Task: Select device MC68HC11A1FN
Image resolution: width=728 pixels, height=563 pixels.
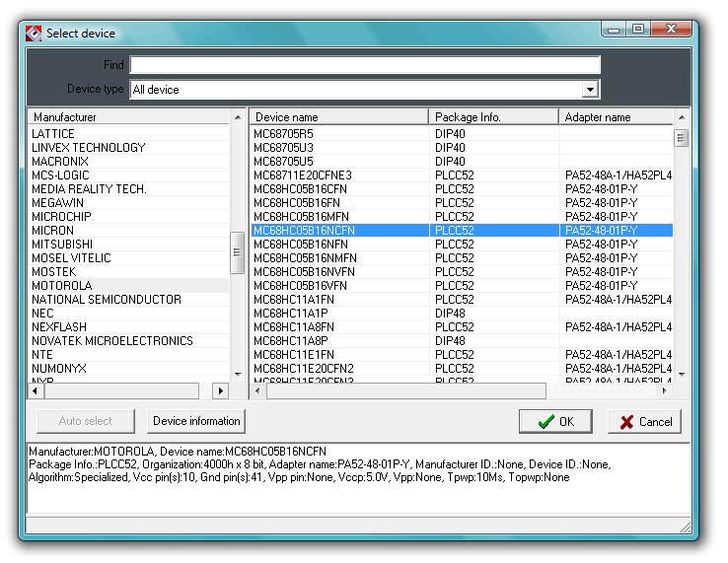Action: click(462, 300)
